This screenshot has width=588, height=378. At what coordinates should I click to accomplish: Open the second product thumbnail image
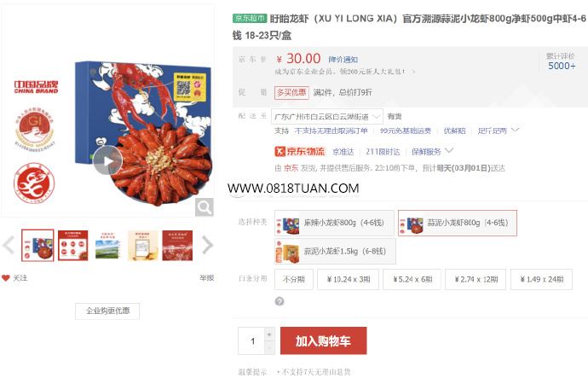point(73,246)
